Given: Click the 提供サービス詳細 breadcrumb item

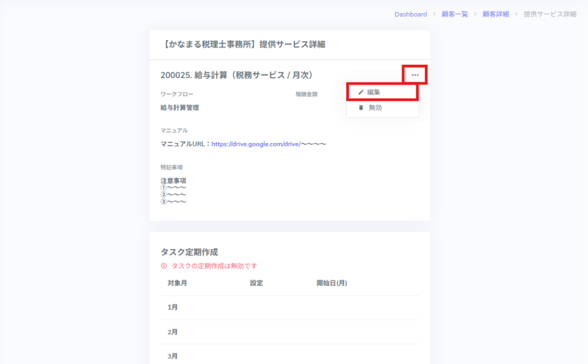Looking at the screenshot, I should click(550, 14).
